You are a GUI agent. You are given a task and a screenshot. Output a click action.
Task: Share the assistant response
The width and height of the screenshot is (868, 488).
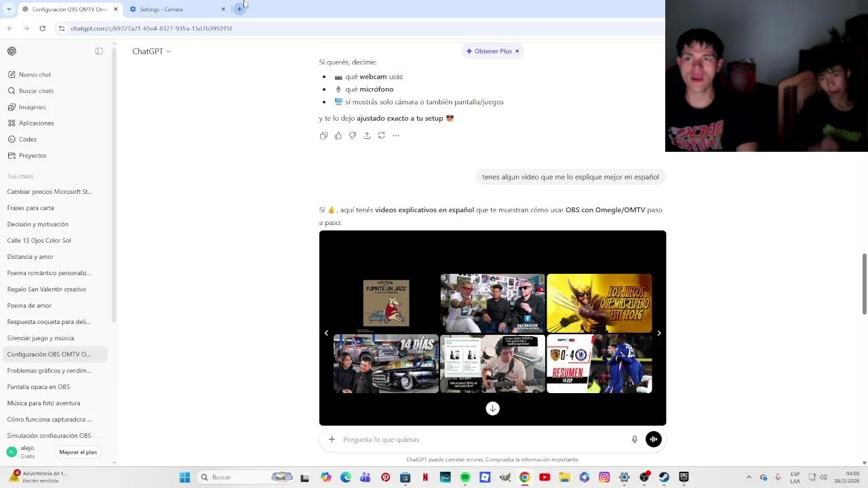tap(367, 136)
